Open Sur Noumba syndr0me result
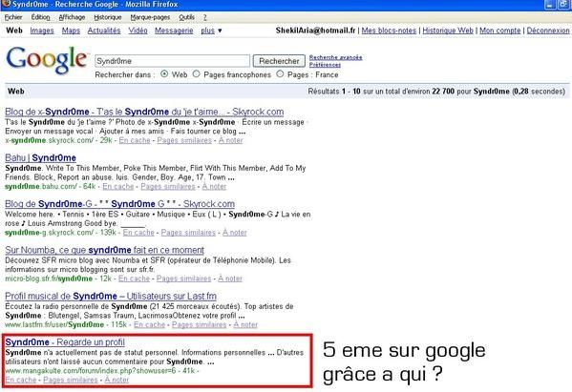Viewport: 572px width, 392px height. click(x=105, y=250)
